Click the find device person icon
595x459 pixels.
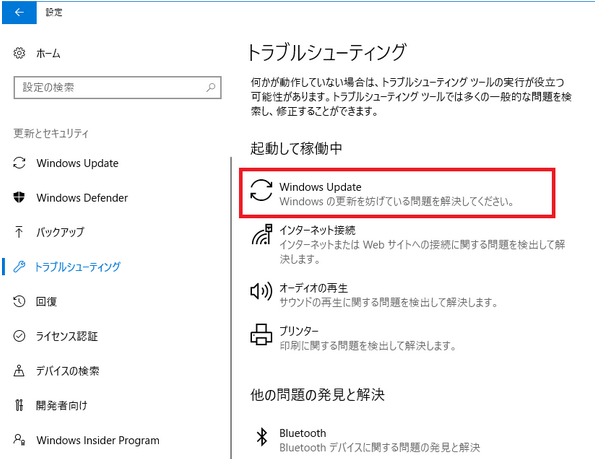(x=19, y=371)
